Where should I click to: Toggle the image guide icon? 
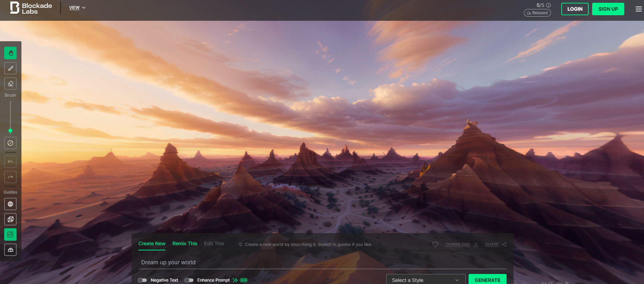point(10,234)
